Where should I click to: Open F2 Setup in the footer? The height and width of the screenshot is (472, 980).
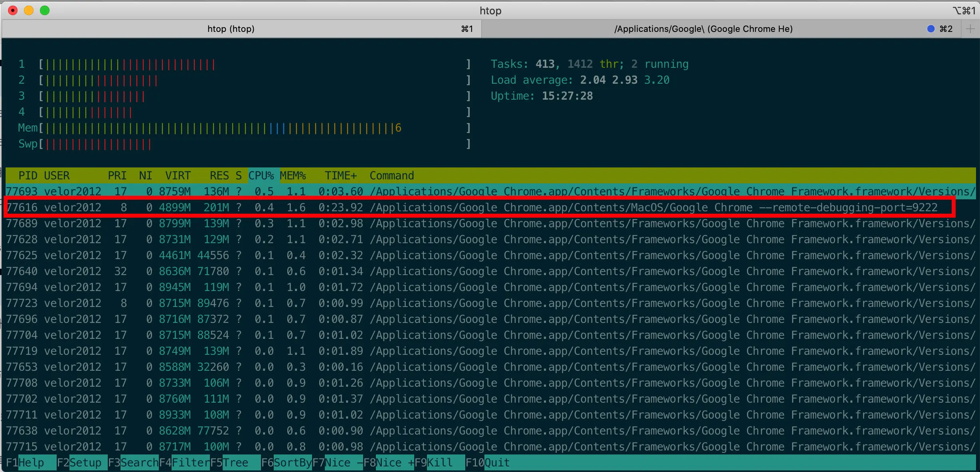(x=85, y=462)
